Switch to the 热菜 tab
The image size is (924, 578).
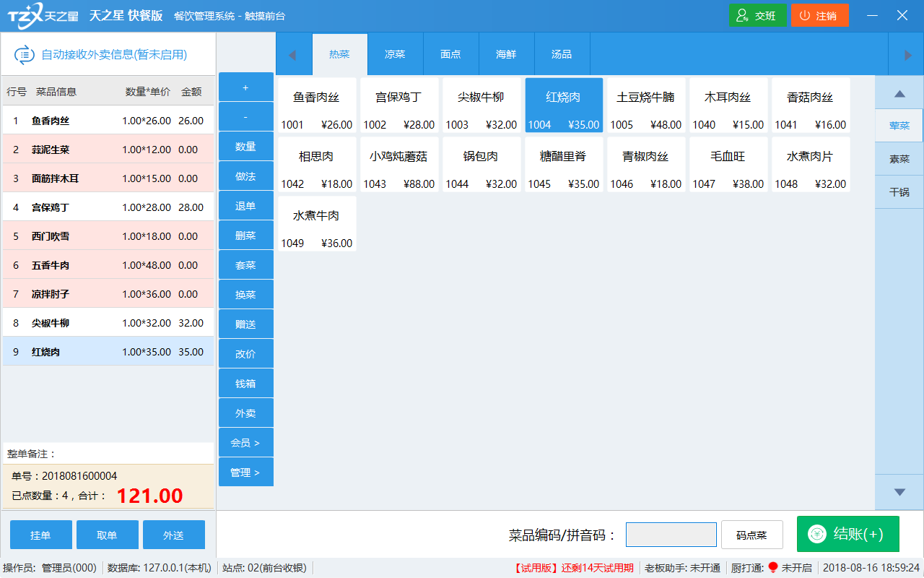coord(339,54)
